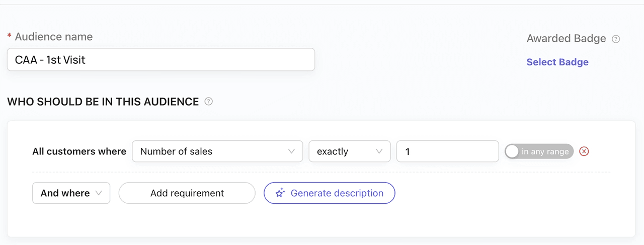Open the Select Badge link

click(557, 62)
